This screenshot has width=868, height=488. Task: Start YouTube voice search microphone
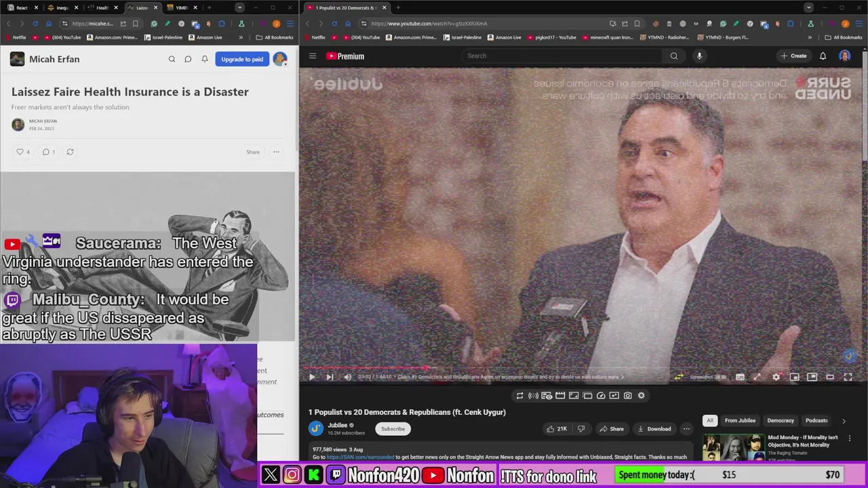pos(699,56)
